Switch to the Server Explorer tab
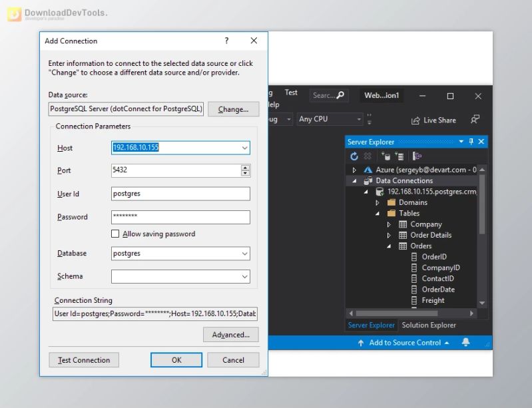This screenshot has height=408, width=532. tap(371, 325)
